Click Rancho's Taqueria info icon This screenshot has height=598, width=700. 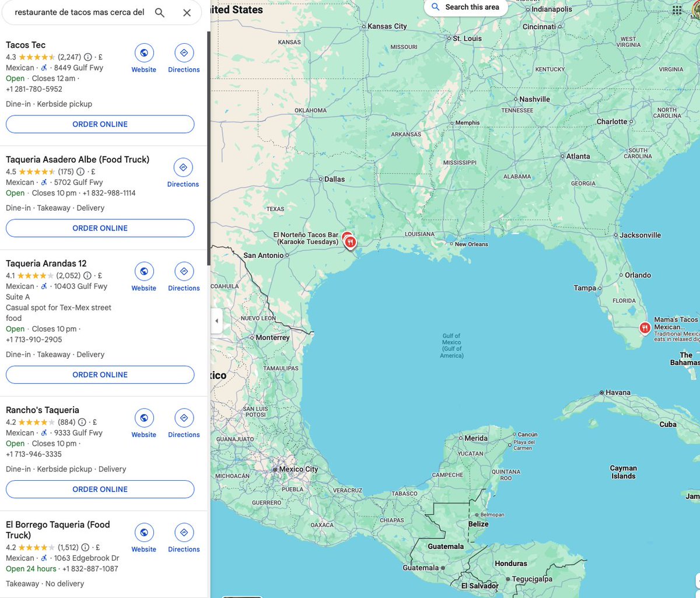[82, 422]
